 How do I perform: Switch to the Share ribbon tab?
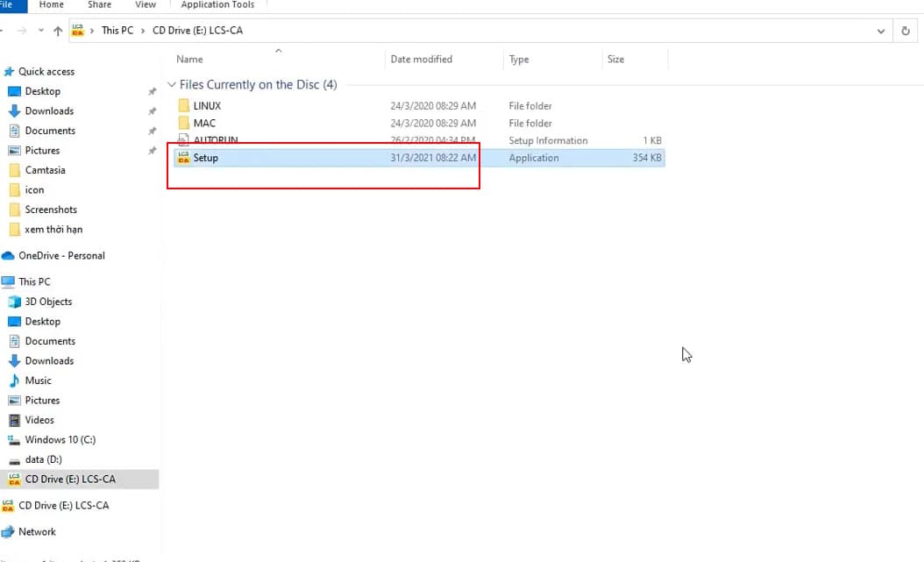coord(99,5)
